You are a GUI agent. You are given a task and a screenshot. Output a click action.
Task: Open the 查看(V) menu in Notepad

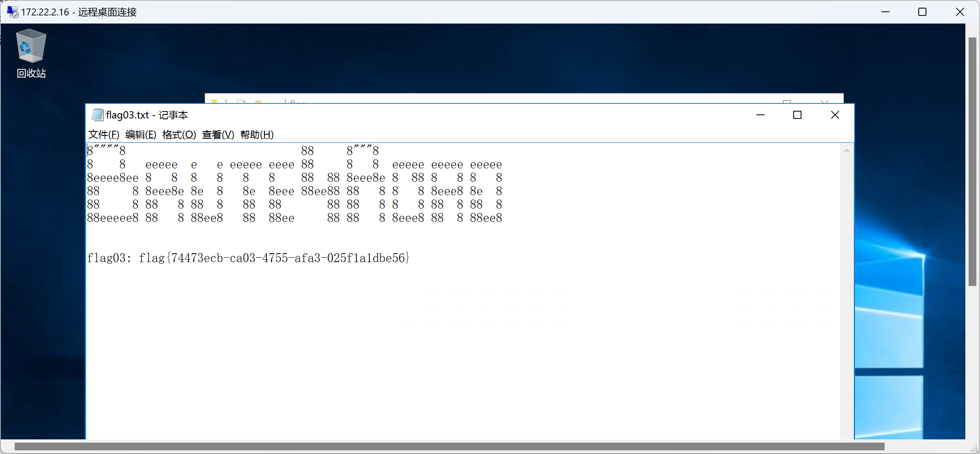pos(218,134)
